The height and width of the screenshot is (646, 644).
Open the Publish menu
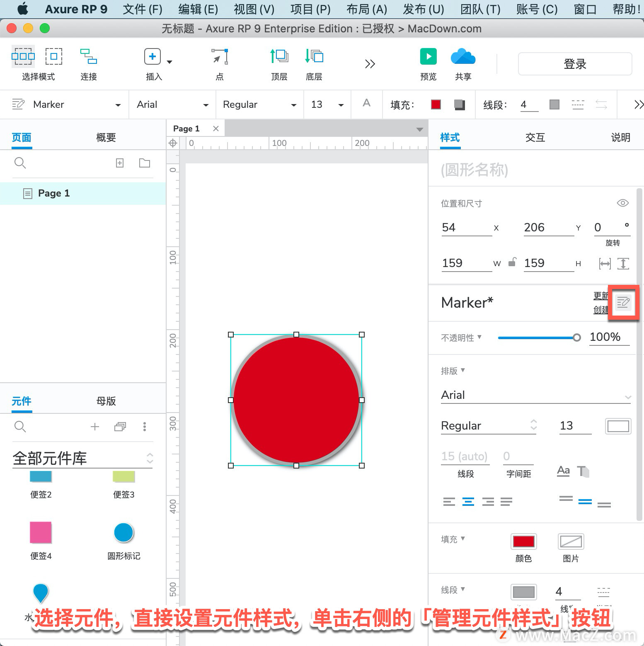click(423, 9)
